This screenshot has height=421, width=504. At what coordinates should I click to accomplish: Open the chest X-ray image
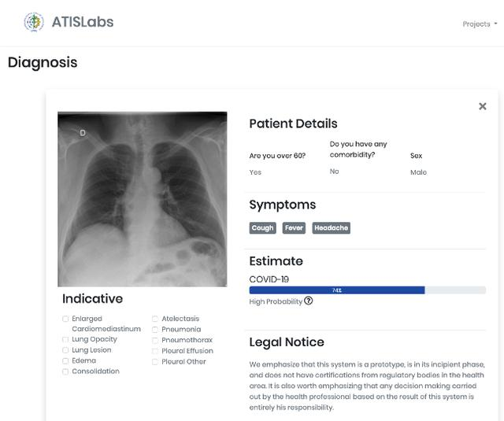click(143, 199)
